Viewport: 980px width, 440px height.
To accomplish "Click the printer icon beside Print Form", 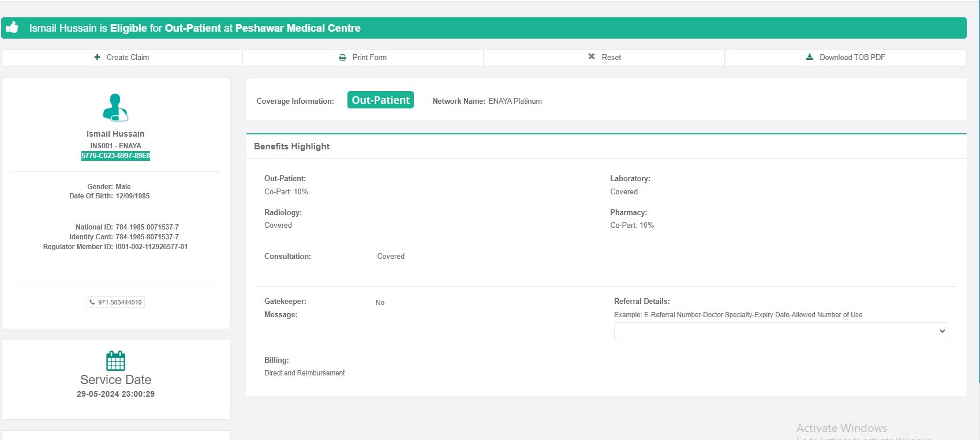I will point(342,58).
